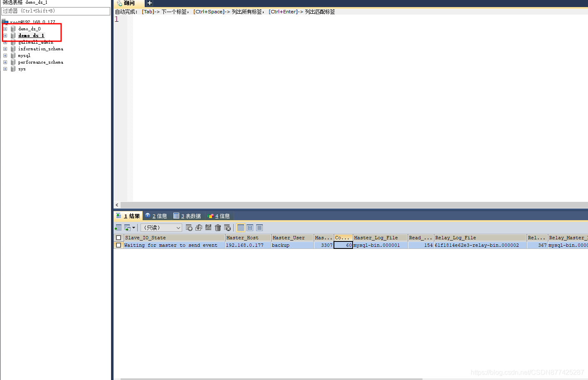Select the cell '192.168.0.177'
Image resolution: width=588 pixels, height=380 pixels.
point(248,245)
